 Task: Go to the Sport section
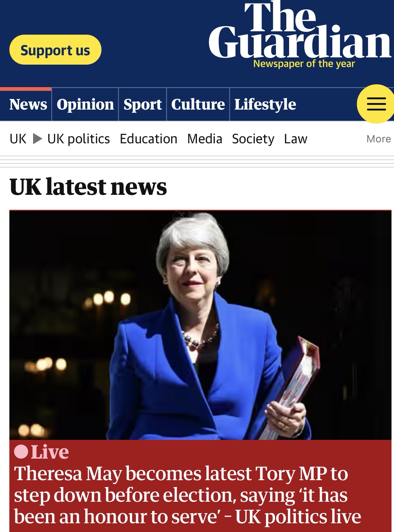pos(143,104)
